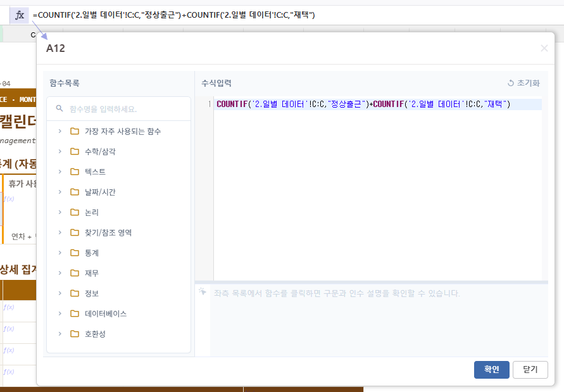Expand 가장 자주 사용되는 함수 chevron
The image size is (564, 392).
60,131
